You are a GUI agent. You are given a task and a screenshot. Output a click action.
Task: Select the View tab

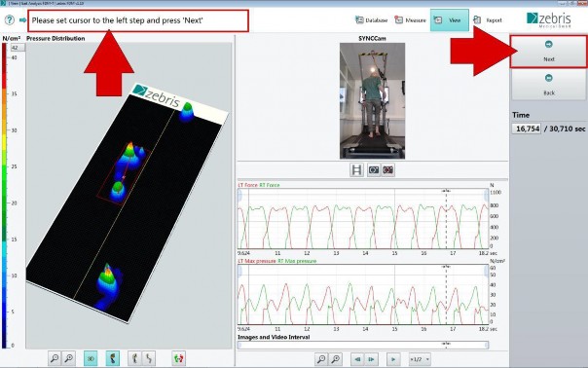(x=449, y=20)
